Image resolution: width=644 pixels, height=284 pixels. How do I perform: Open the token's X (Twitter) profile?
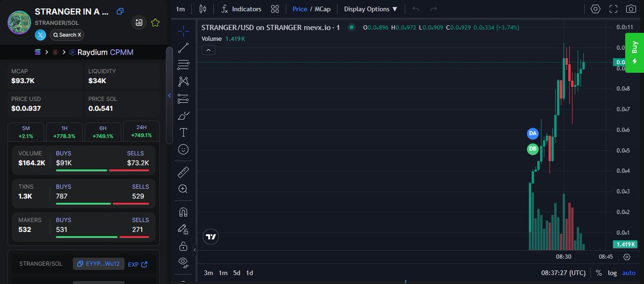[40, 35]
